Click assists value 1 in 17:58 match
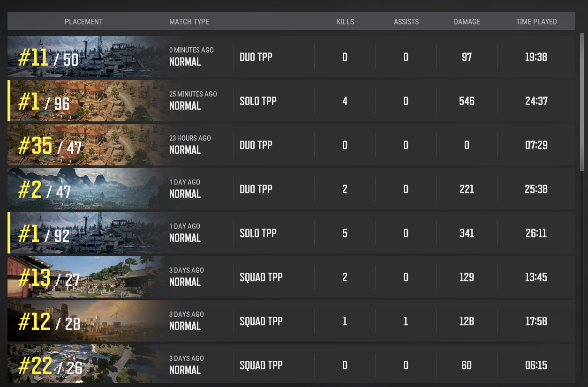This screenshot has width=588, height=387. point(406,321)
